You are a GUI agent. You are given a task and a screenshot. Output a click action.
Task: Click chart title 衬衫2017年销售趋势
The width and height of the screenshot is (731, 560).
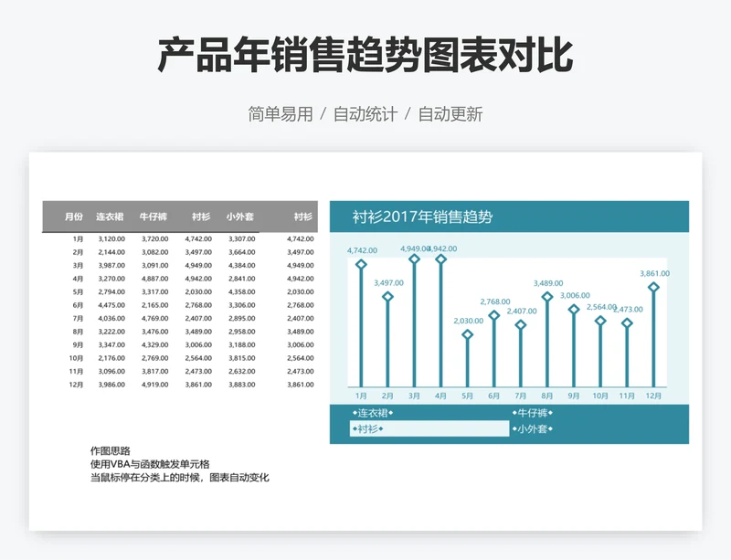[422, 217]
